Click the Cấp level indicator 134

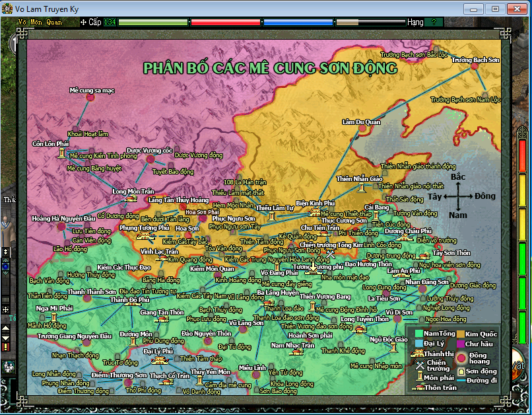pyautogui.click(x=110, y=22)
